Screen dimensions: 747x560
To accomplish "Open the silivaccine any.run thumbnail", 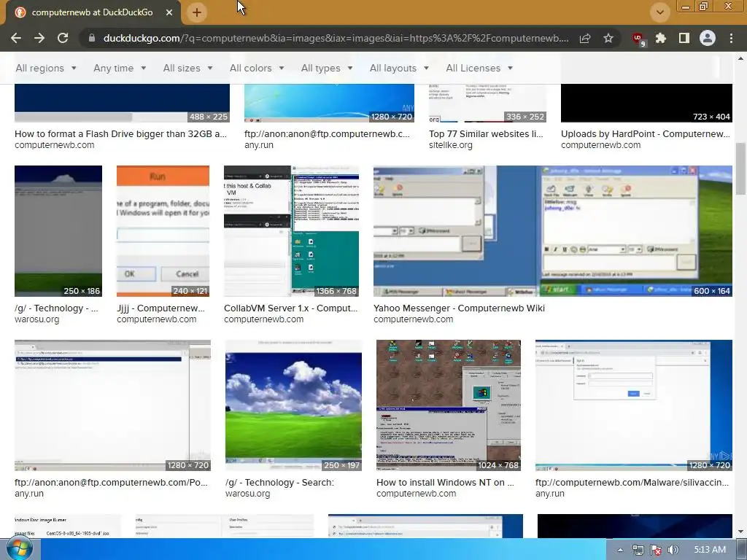I will [x=634, y=405].
